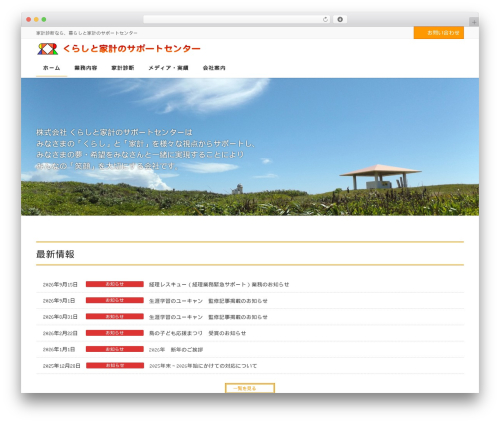Screen dimensions: 500x423
Task: Click お知らせ tag on 島の子ども応援まつり row
Action: (115, 333)
